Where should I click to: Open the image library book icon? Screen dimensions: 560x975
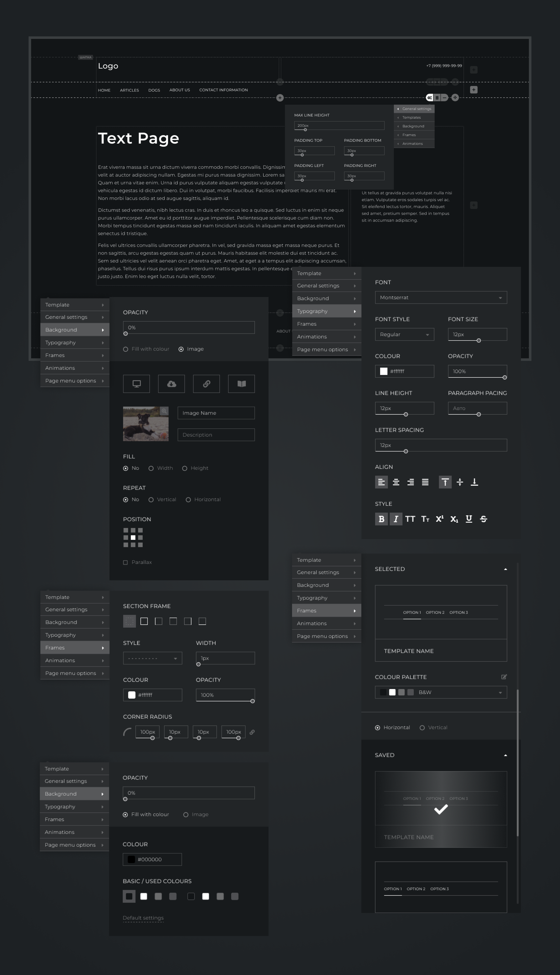[x=241, y=384]
